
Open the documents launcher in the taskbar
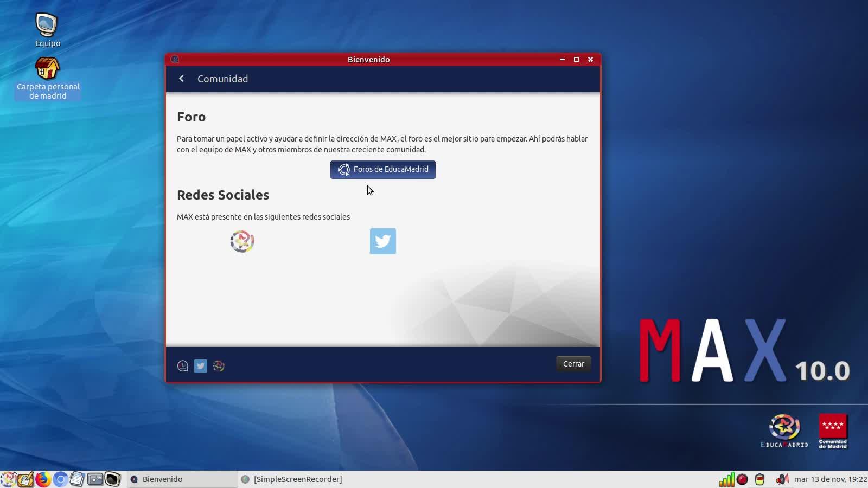tap(78, 479)
